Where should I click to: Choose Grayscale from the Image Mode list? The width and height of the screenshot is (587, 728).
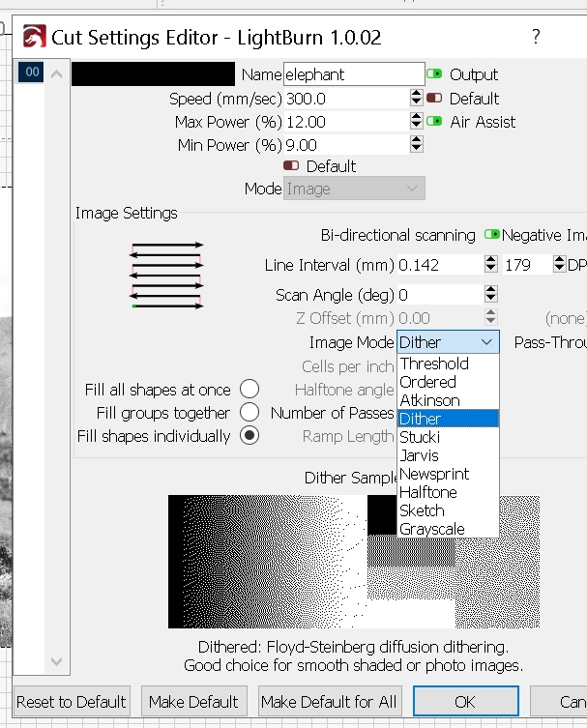[x=448, y=529]
